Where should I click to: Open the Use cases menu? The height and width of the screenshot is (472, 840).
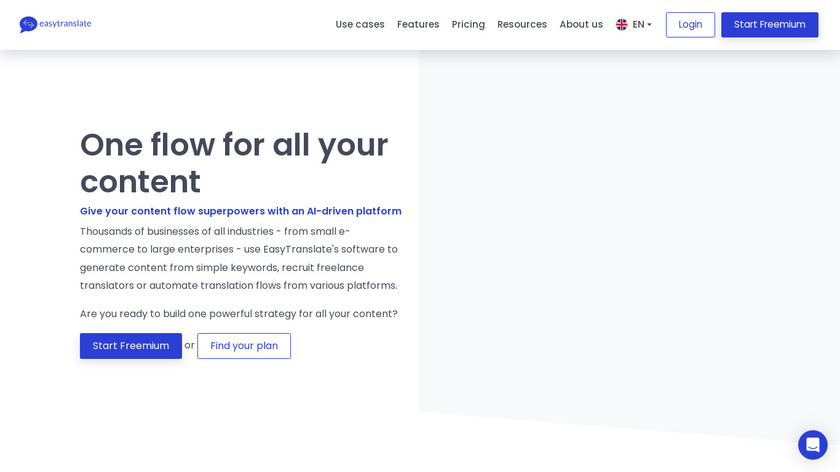pos(360,25)
